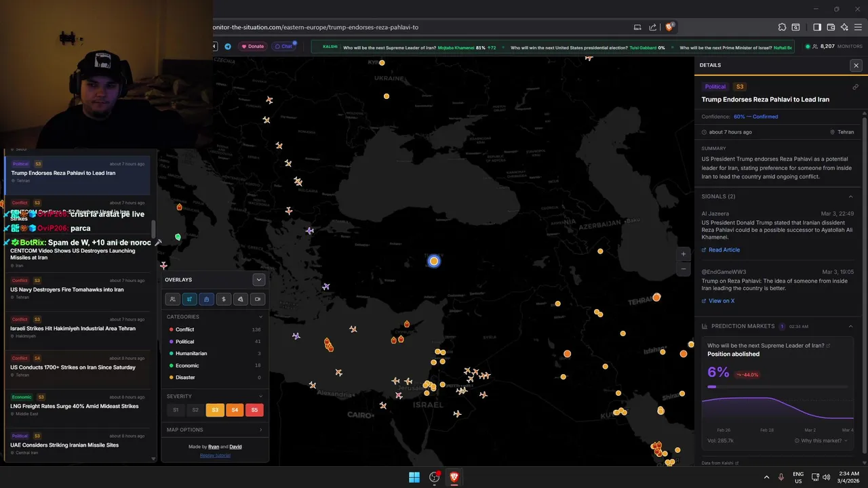Viewport: 868px width, 488px height.
Task: Open Brave Leo AI icon
Action: click(x=844, y=27)
